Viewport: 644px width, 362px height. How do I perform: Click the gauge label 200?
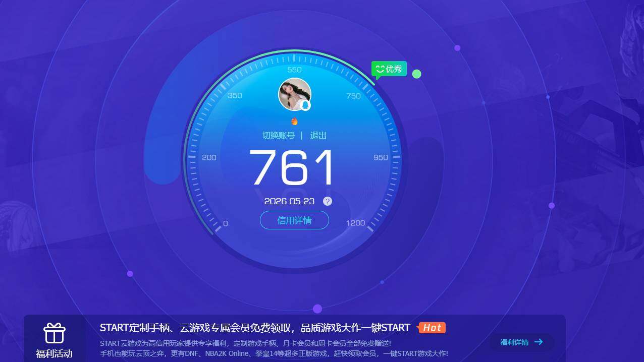(x=209, y=157)
